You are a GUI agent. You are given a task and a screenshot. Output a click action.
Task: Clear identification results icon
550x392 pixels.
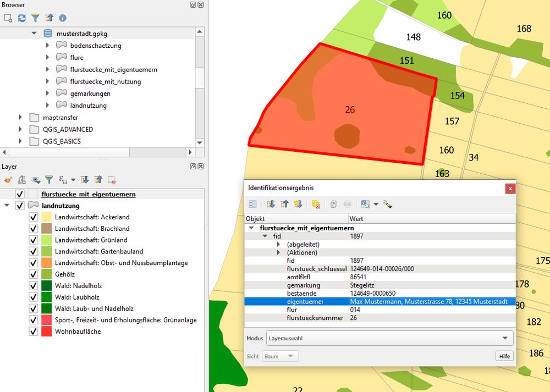click(316, 204)
